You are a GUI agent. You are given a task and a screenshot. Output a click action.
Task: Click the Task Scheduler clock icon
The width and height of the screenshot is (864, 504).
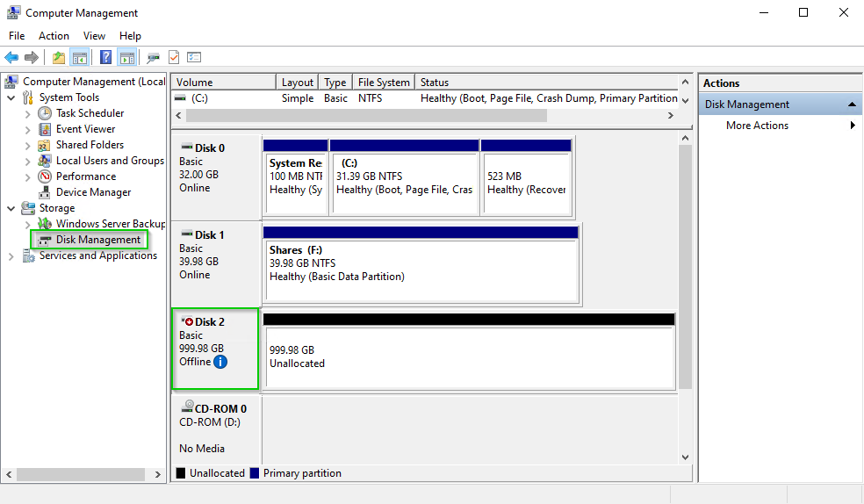[x=46, y=113]
